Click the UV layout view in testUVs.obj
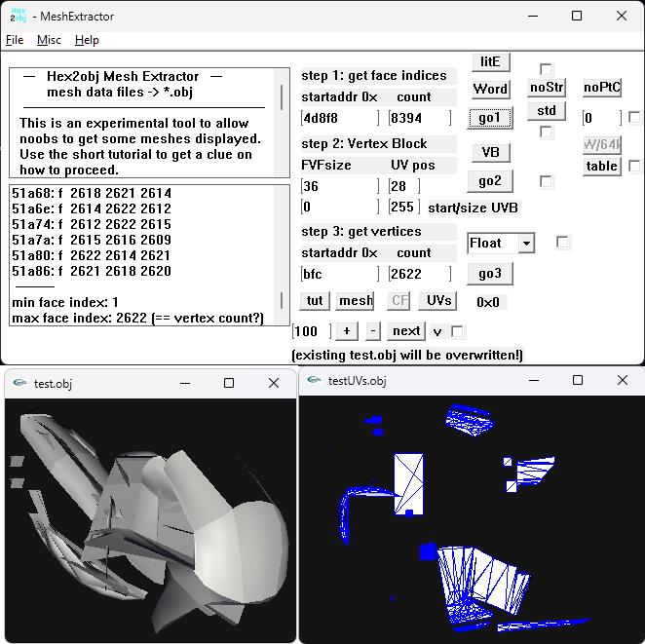Image resolution: width=645 pixels, height=644 pixels. pos(472,519)
